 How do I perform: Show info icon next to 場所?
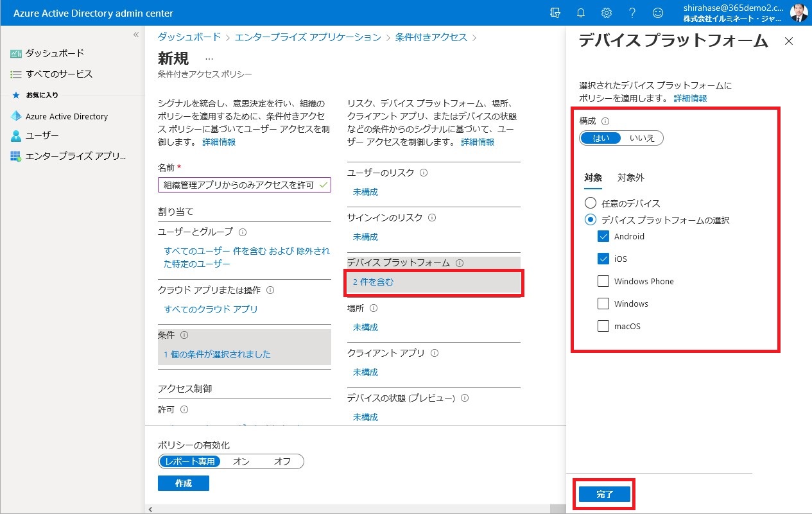point(374,308)
